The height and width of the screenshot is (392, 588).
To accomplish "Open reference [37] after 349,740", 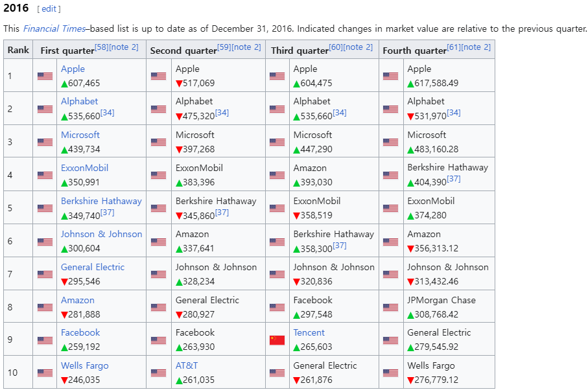I will pyautogui.click(x=107, y=213).
